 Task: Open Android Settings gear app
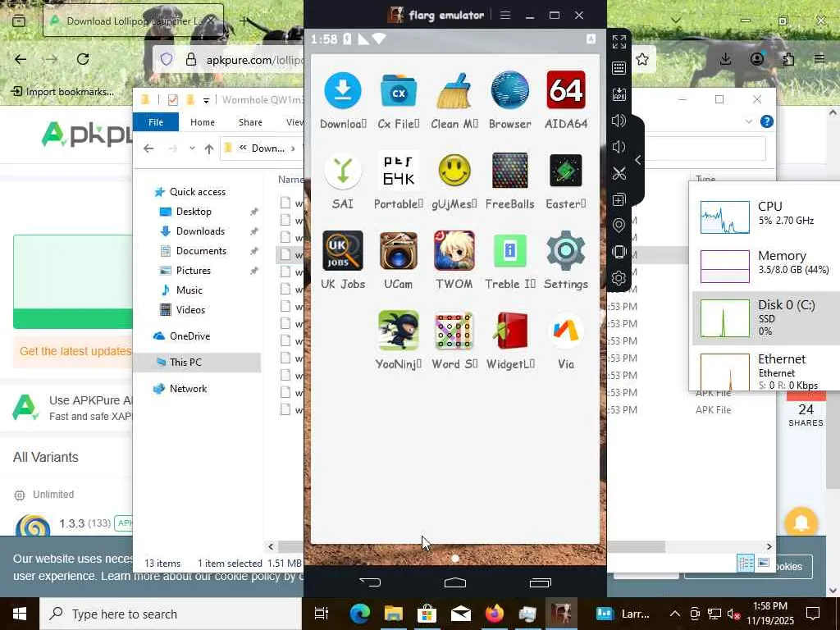pos(566,251)
